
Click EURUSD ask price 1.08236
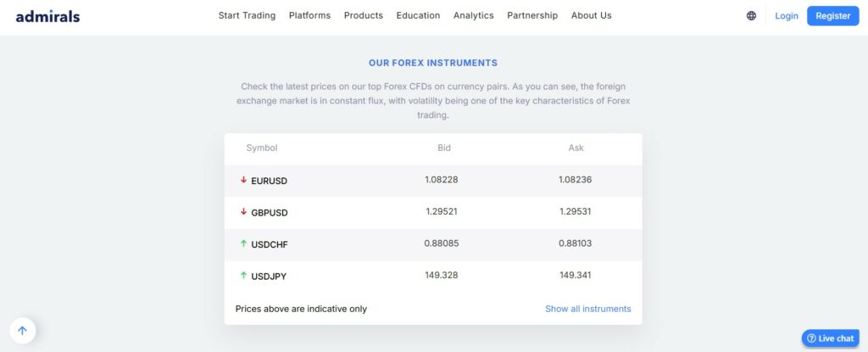[576, 180]
